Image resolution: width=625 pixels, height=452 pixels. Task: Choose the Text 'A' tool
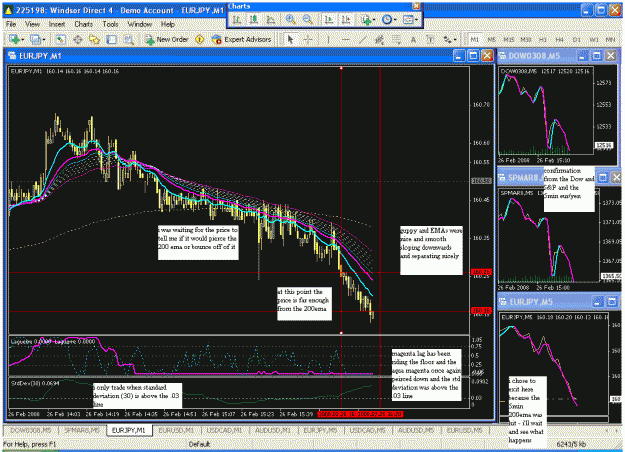click(413, 39)
